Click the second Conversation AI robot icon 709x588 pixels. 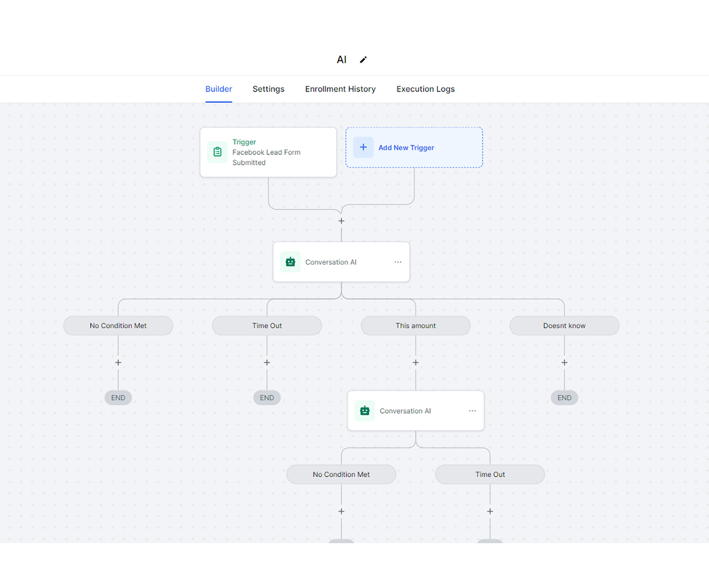[x=364, y=411]
